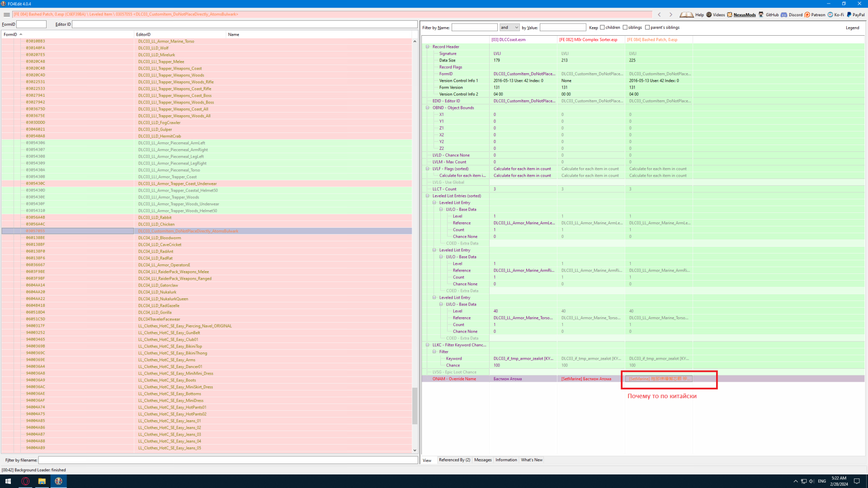Open the PayPal donation icon
The height and width of the screenshot is (488, 868).
coord(849,14)
